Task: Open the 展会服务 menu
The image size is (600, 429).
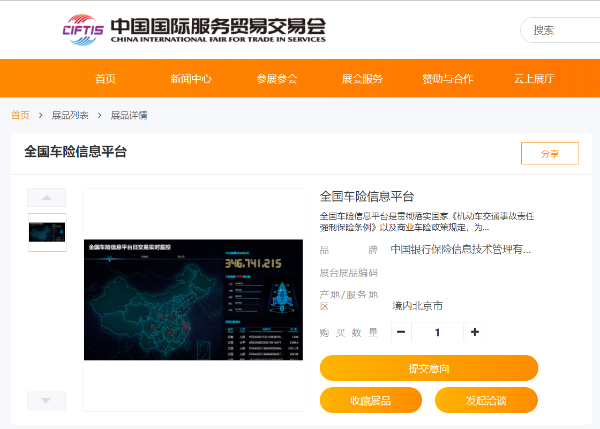Action: (362, 79)
